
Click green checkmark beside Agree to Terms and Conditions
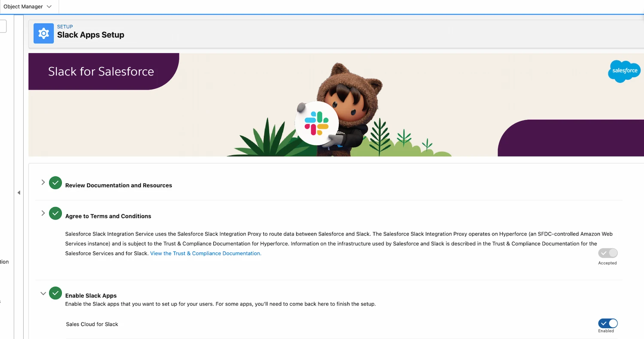tap(55, 213)
